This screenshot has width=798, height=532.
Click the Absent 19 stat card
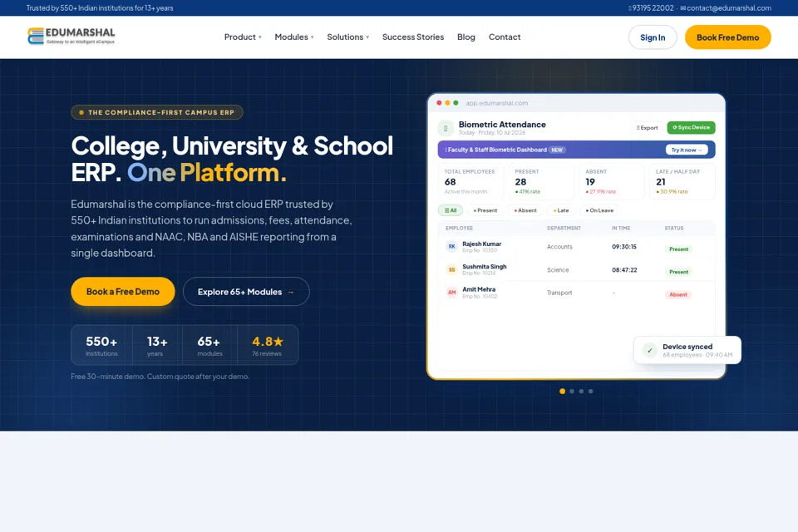point(612,181)
